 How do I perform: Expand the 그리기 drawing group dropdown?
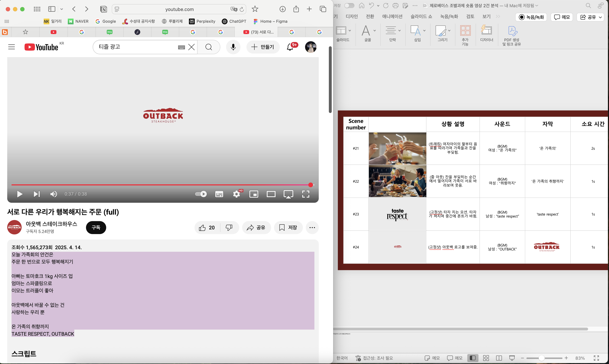[x=449, y=31]
